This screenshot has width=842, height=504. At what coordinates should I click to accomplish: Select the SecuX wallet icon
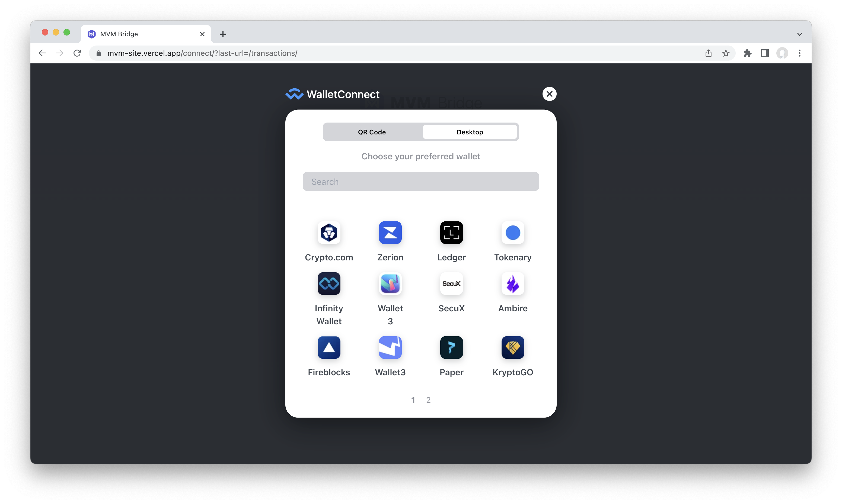[x=452, y=283]
